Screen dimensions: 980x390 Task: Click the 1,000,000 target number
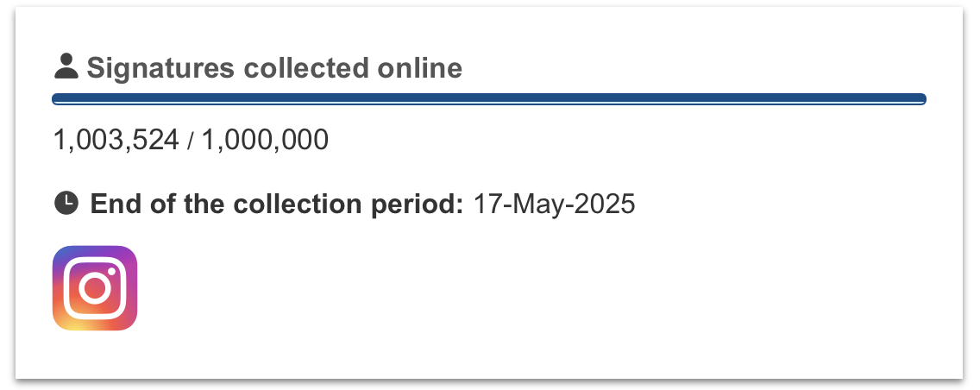pyautogui.click(x=265, y=140)
